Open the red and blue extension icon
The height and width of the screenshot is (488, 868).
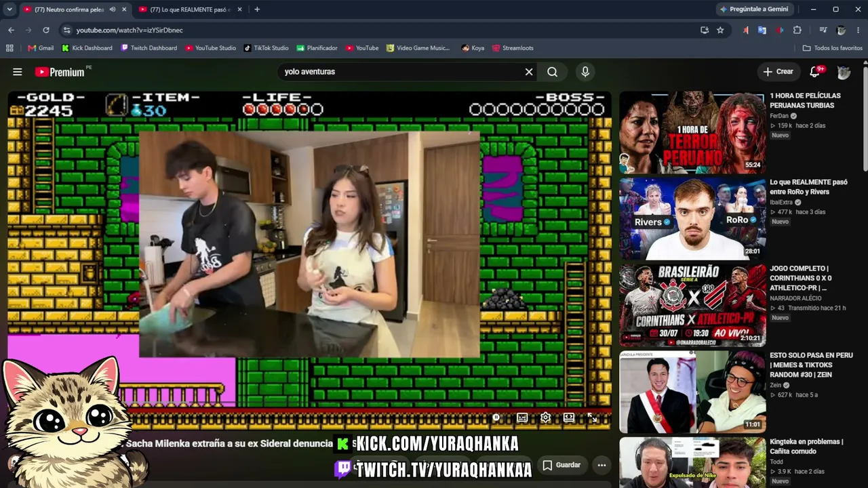(x=780, y=30)
